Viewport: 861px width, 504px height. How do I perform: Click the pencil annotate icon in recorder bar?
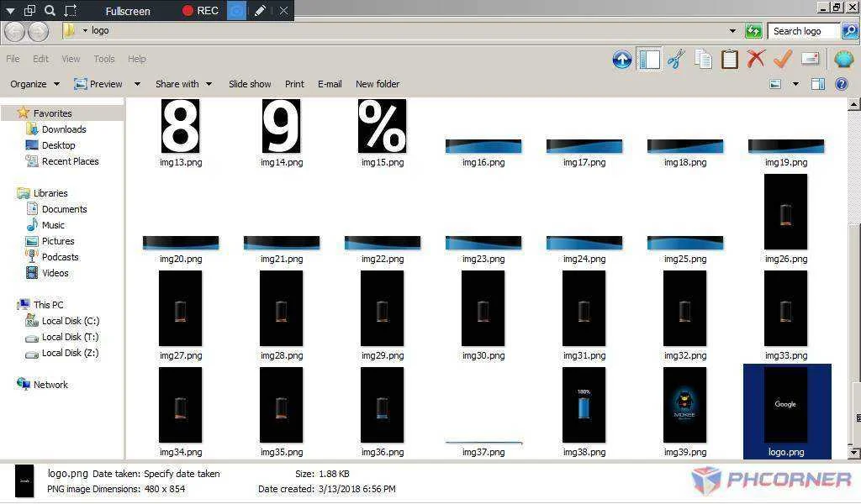[260, 10]
